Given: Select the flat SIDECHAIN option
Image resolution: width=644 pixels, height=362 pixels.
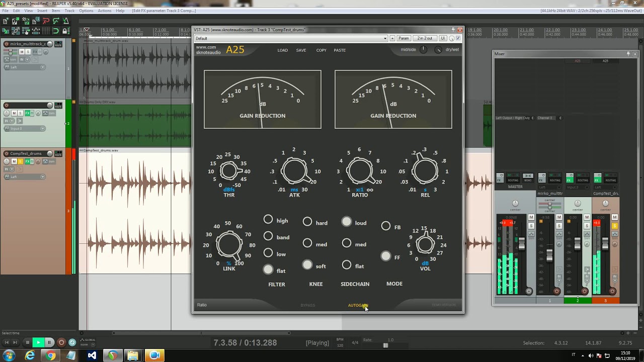Looking at the screenshot, I should [x=347, y=264].
